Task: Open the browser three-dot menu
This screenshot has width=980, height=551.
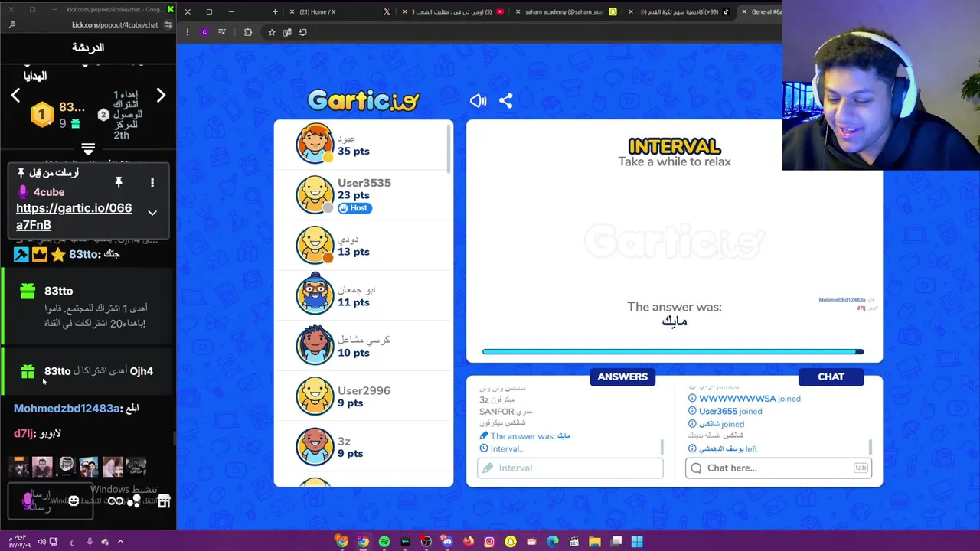Action: tap(187, 32)
